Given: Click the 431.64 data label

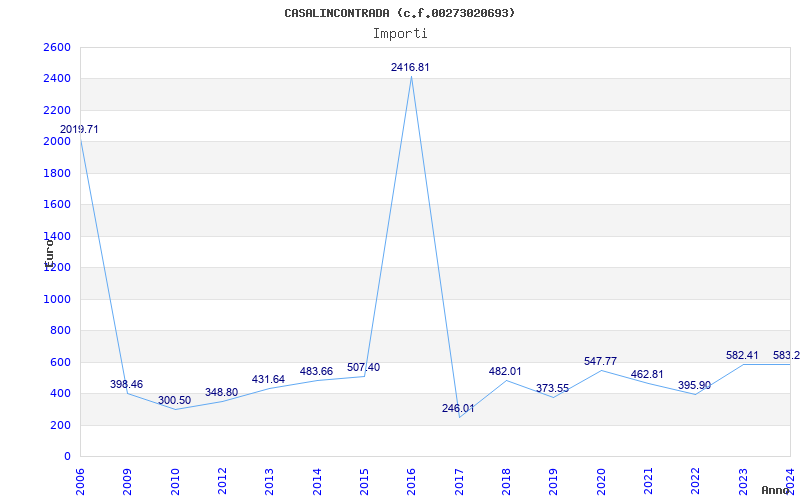Looking at the screenshot, I should click(268, 380).
